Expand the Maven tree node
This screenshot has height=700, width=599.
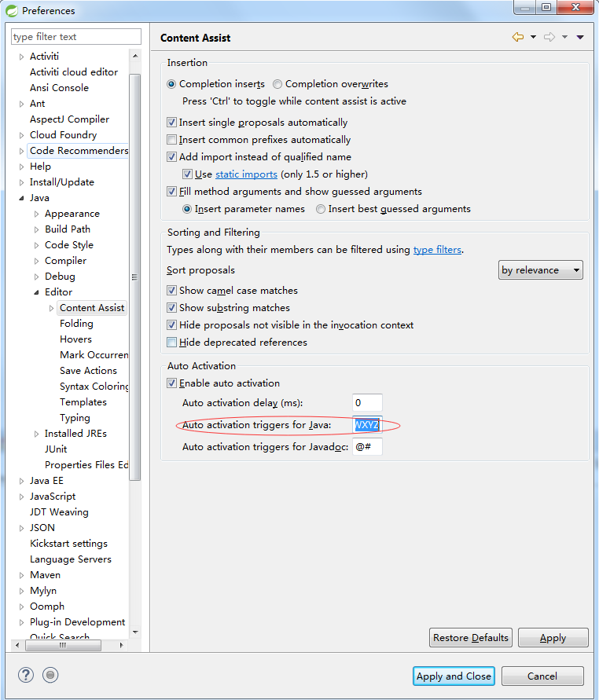21,574
